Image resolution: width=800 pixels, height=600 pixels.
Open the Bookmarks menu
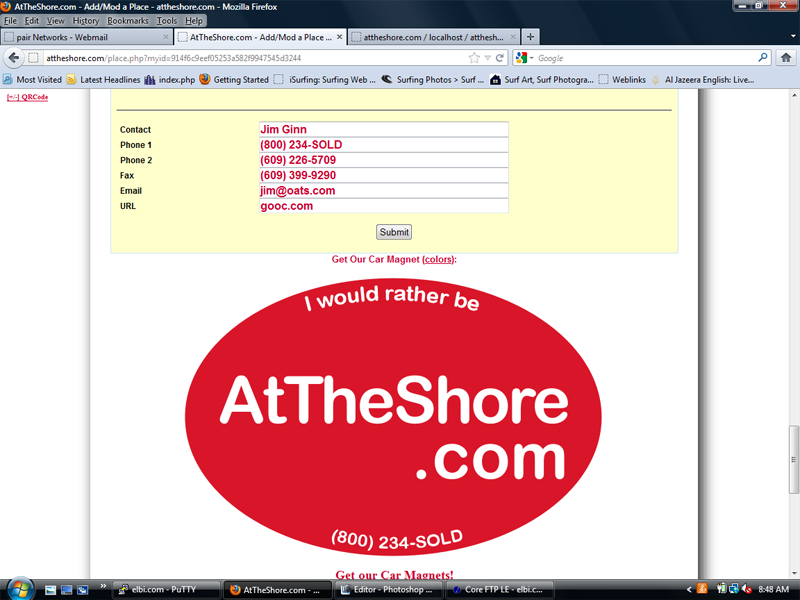[128, 21]
